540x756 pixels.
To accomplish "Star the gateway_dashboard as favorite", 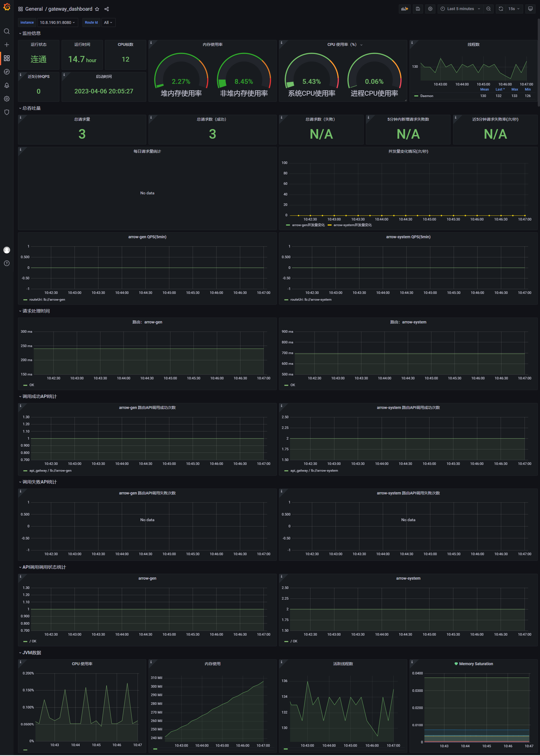I will click(x=97, y=9).
